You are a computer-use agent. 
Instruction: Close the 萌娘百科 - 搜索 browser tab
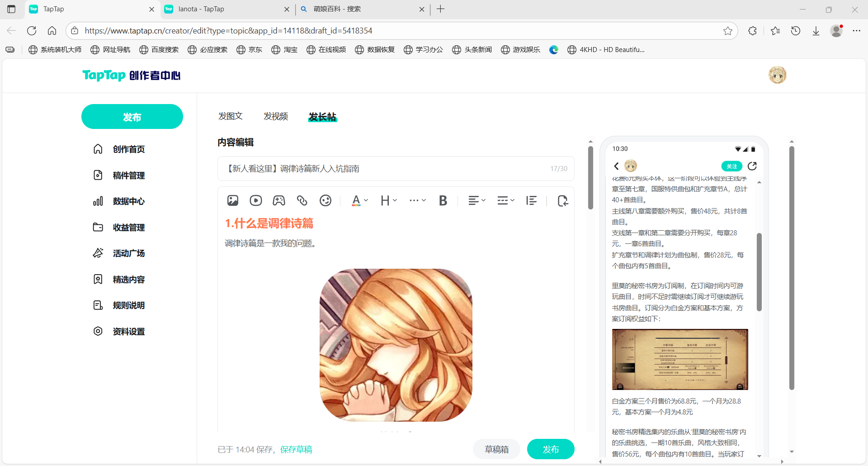tap(422, 9)
